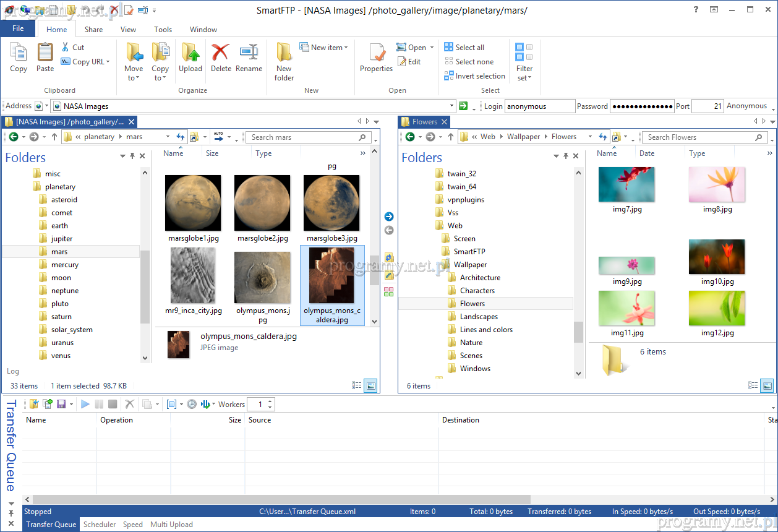Click blue transfer-right arrow between panes
The image size is (778, 532).
tap(389, 217)
